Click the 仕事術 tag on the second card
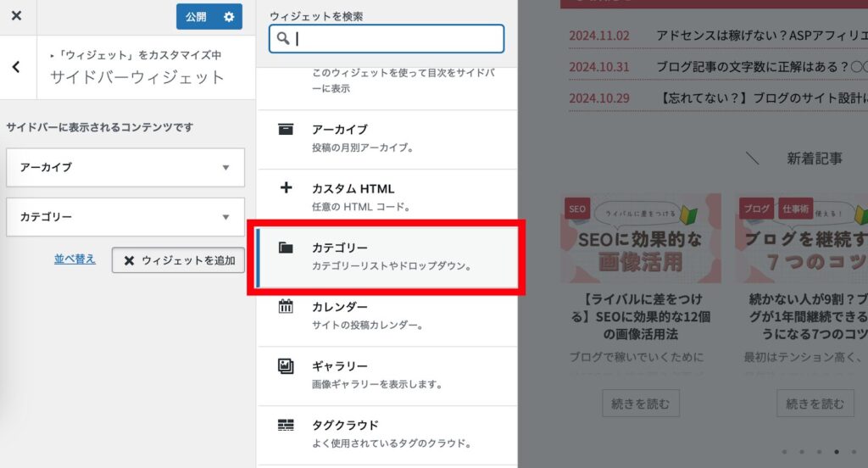The height and width of the screenshot is (468, 868). [795, 209]
